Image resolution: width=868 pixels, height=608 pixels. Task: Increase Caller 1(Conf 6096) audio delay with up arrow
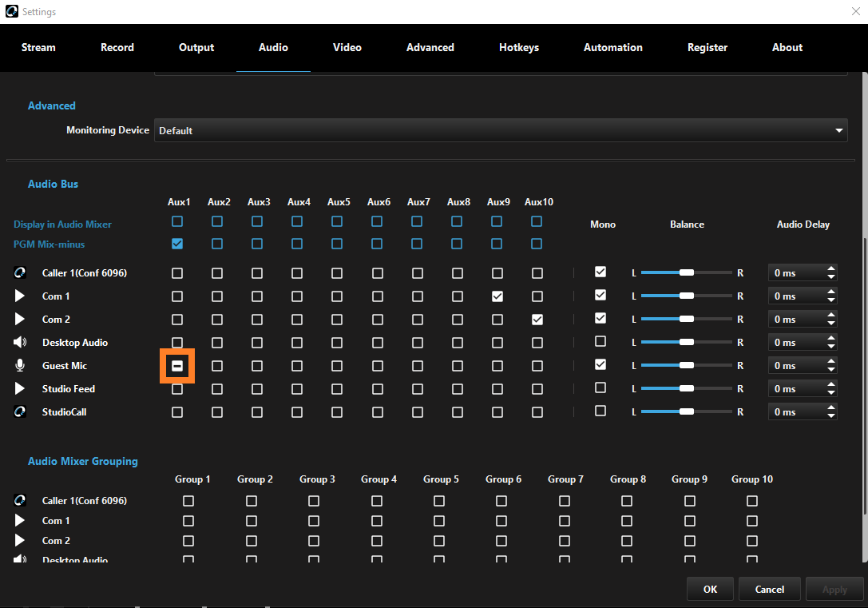(831, 269)
